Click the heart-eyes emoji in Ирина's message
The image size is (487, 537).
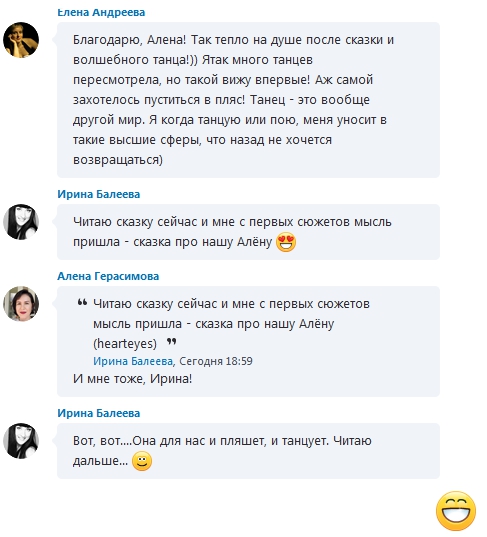pos(286,242)
